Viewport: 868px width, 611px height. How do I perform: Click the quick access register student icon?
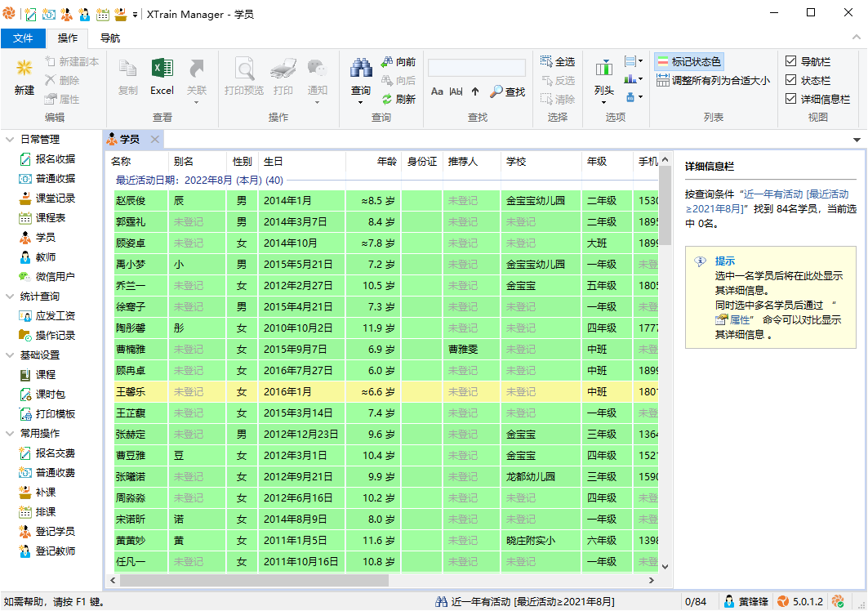point(66,15)
